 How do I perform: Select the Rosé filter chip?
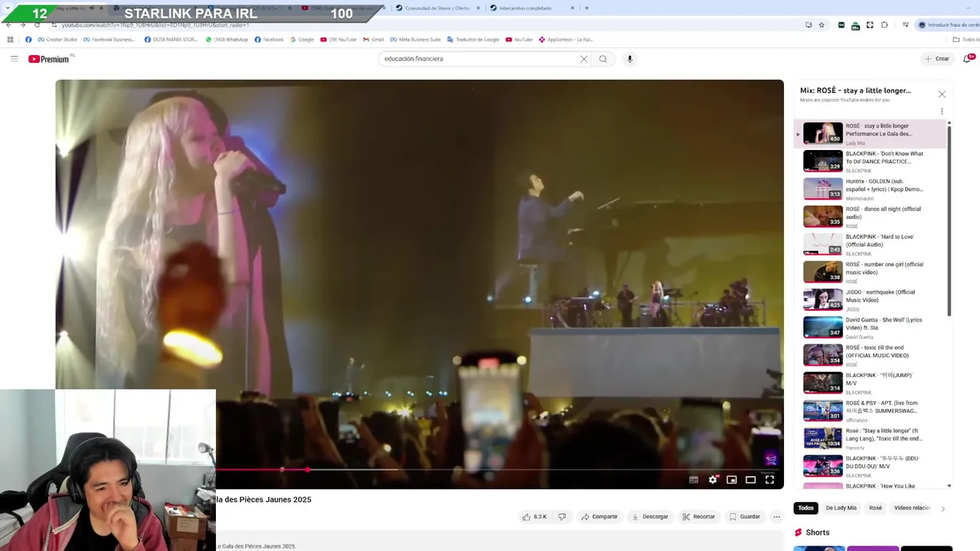pos(875,508)
